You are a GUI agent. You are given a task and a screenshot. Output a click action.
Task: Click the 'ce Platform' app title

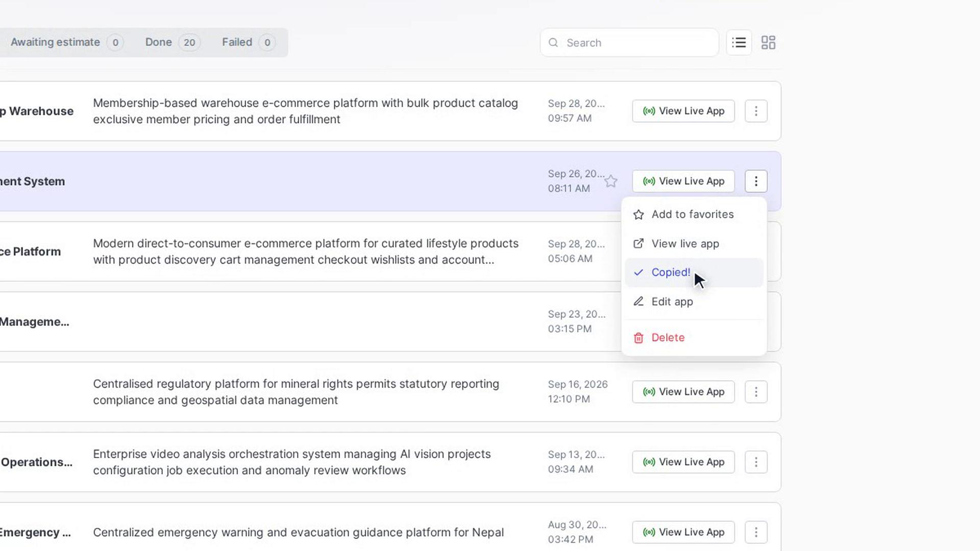pos(30,252)
